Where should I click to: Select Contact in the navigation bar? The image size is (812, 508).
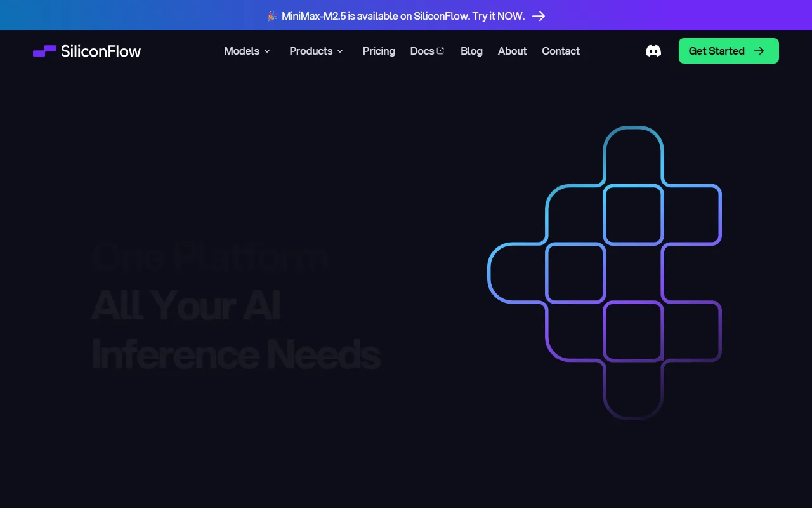[560, 51]
